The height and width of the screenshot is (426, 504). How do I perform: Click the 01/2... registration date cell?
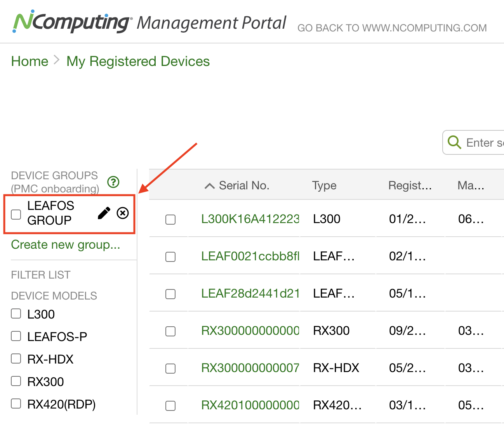(x=407, y=219)
